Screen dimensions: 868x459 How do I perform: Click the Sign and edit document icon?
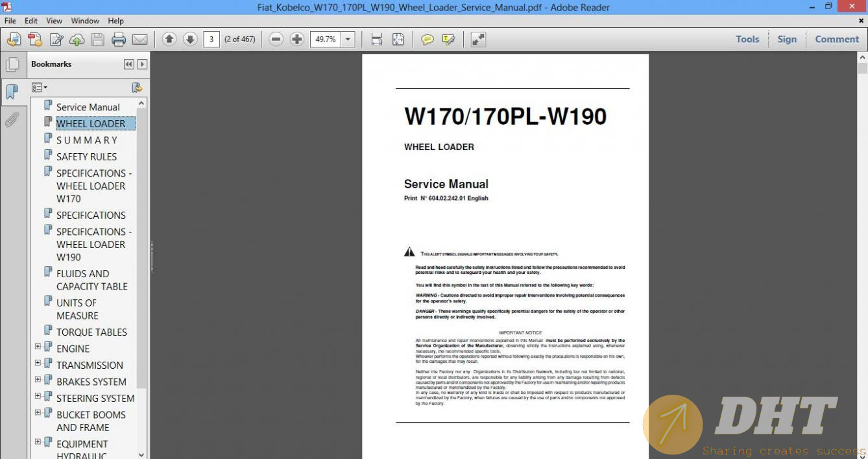click(56, 40)
